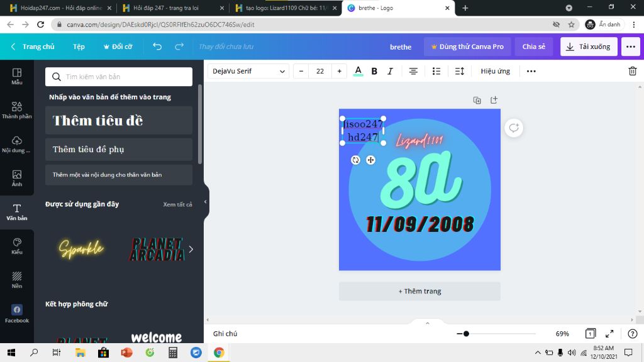This screenshot has height=362, width=644.
Task: Expand the Ghi chú notes panel arrow
Action: (x=428, y=323)
